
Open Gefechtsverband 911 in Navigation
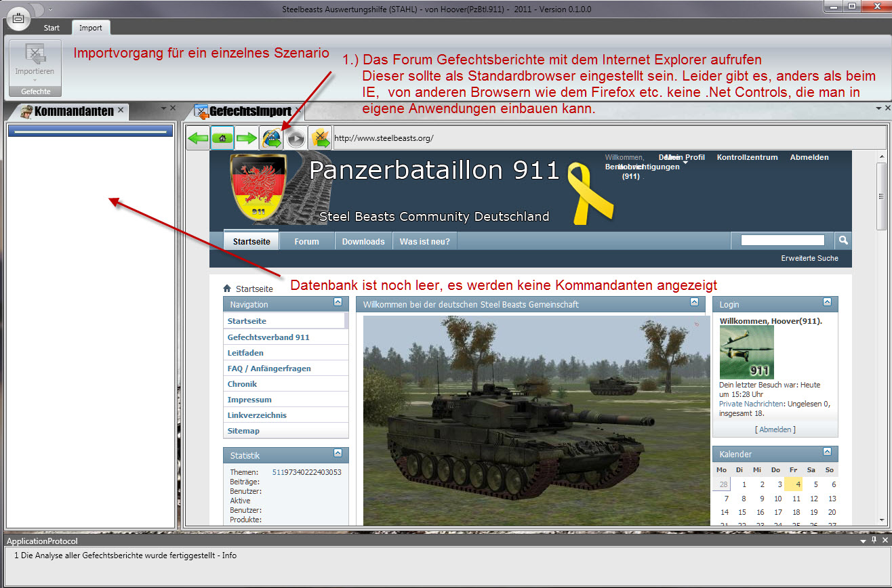point(268,337)
